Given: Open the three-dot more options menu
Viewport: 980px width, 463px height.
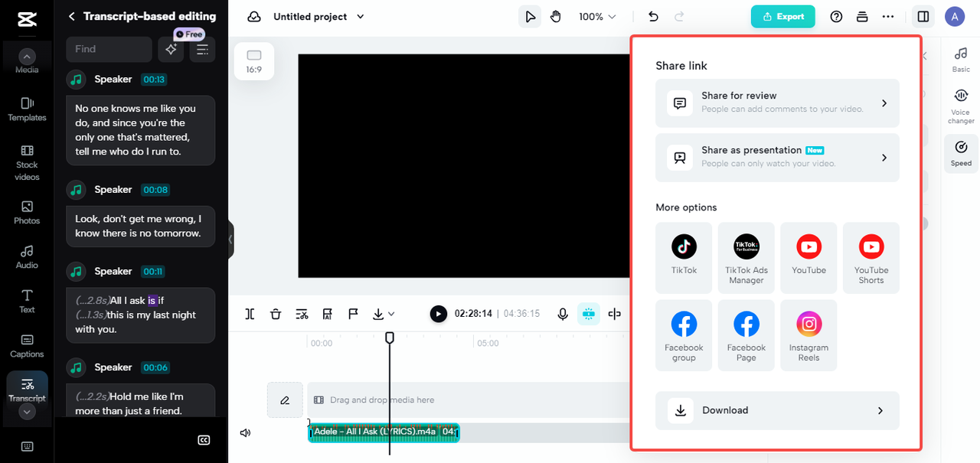Looking at the screenshot, I should click(x=888, y=17).
